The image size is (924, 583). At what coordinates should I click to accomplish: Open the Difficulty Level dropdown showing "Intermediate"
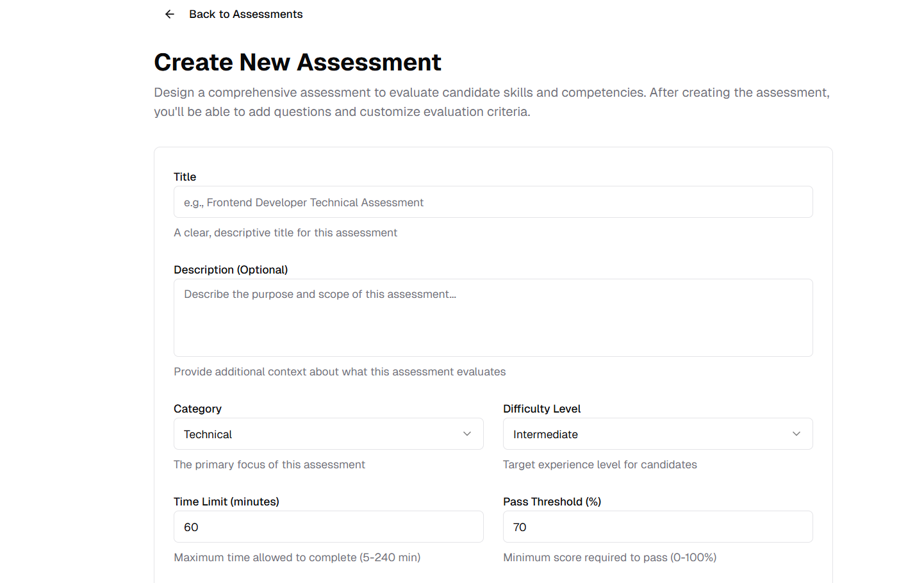pos(658,434)
